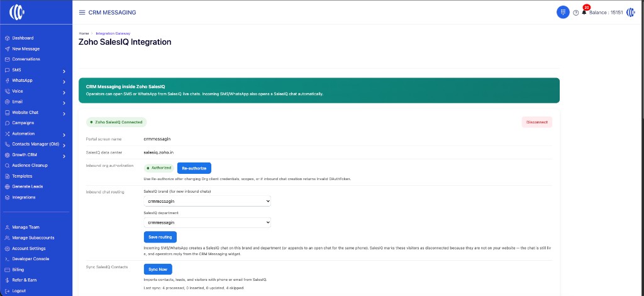Open the blue dialpad button in header
The height and width of the screenshot is (296, 644).
563,12
